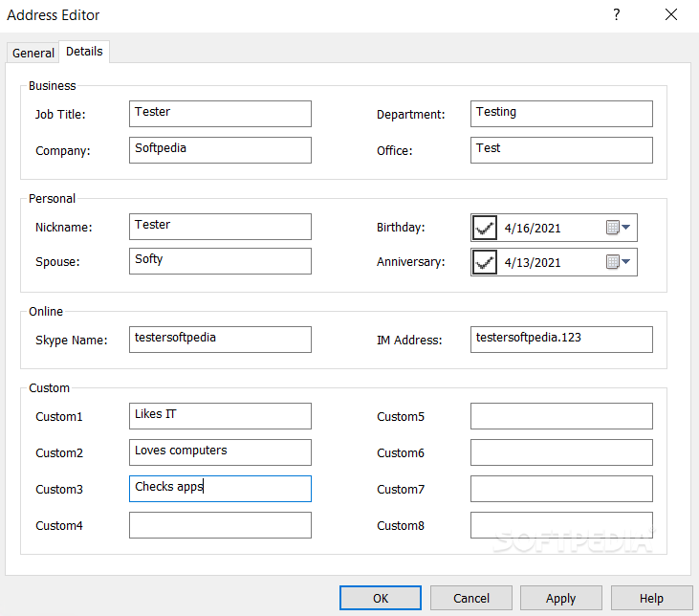Click the empty Custom4 field
The width and height of the screenshot is (699, 616).
[220, 525]
